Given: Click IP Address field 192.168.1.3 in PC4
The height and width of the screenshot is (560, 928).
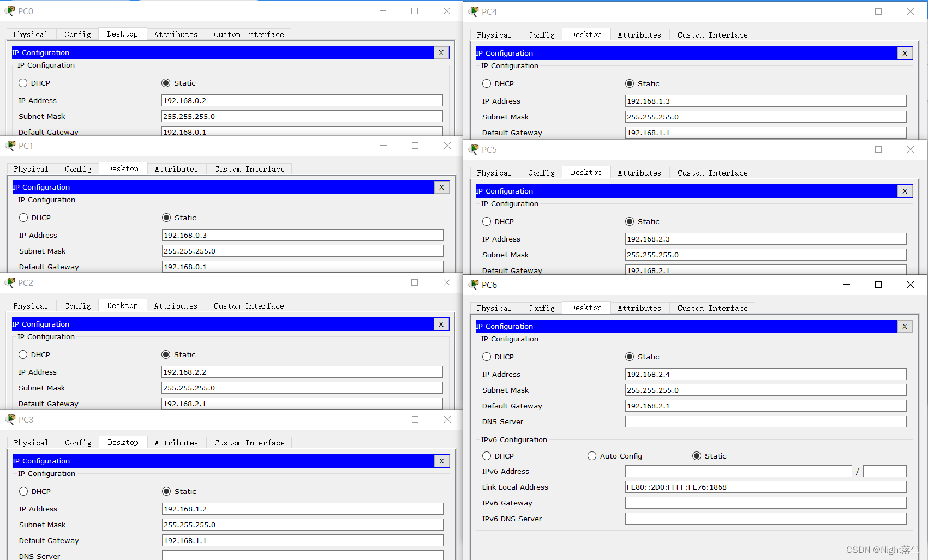Looking at the screenshot, I should pos(766,101).
